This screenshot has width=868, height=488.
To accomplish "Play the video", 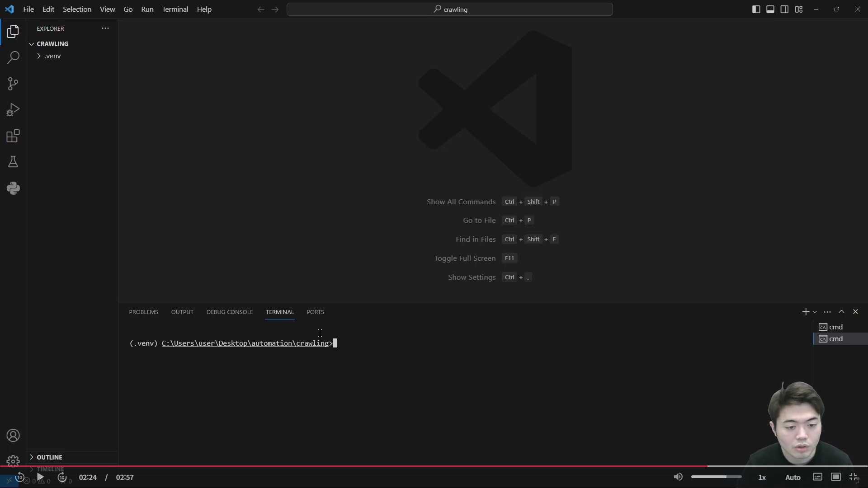I will [40, 477].
